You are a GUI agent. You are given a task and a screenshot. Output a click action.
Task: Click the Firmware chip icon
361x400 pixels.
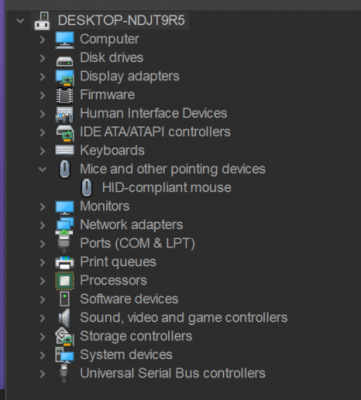(65, 95)
